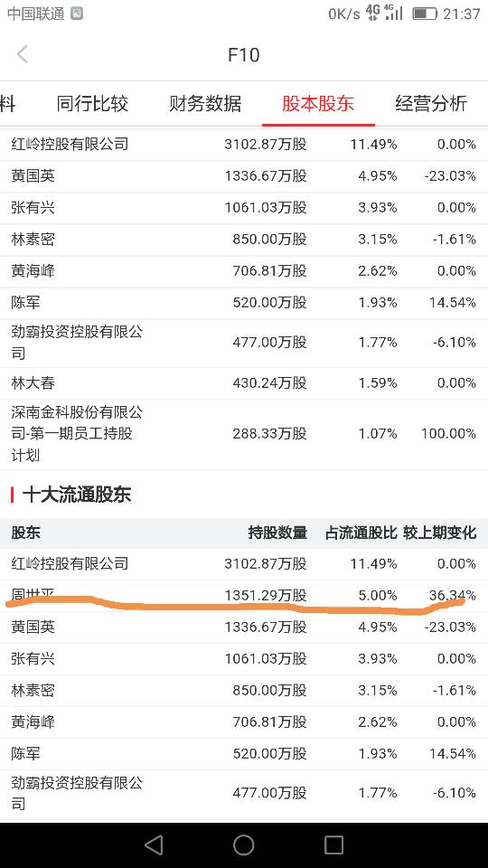Go to the 经营分析 tab

click(431, 103)
